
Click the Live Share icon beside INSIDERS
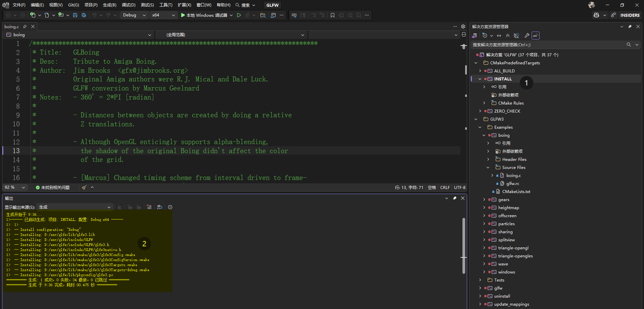pyautogui.click(x=613, y=15)
